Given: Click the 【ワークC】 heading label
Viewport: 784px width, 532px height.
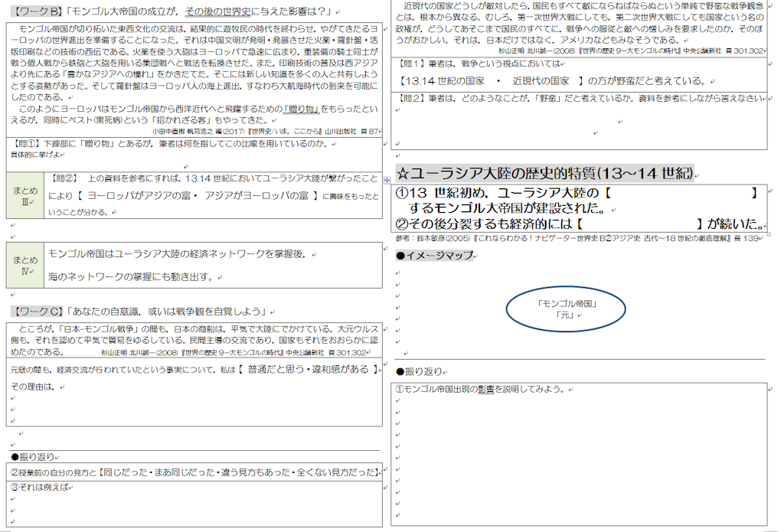Looking at the screenshot, I should [38, 312].
